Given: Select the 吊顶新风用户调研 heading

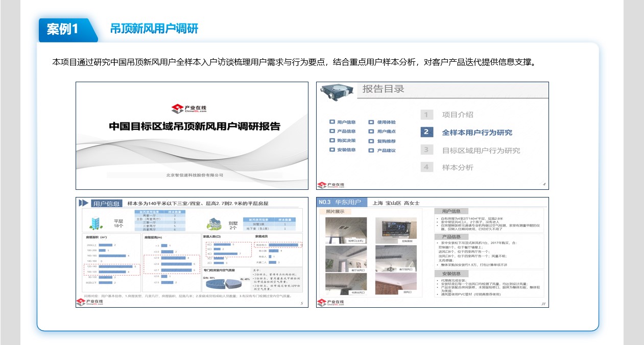Looking at the screenshot, I should (x=154, y=29).
